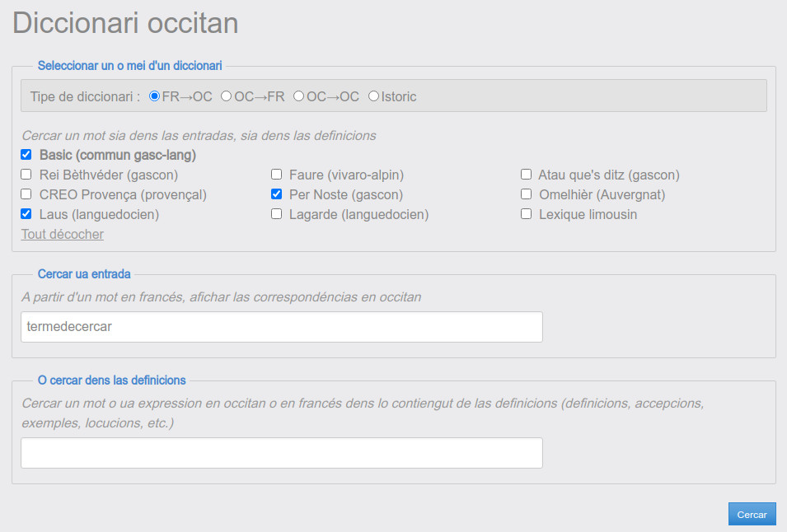Screen dimensions: 787x532
Task: Click the Cercar ua entrada section heading
Action: pos(84,274)
